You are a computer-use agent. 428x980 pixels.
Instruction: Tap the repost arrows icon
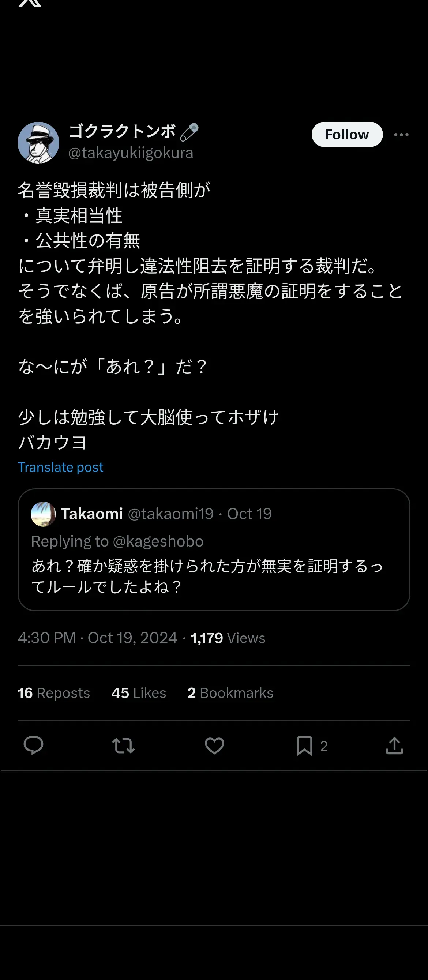point(124,745)
